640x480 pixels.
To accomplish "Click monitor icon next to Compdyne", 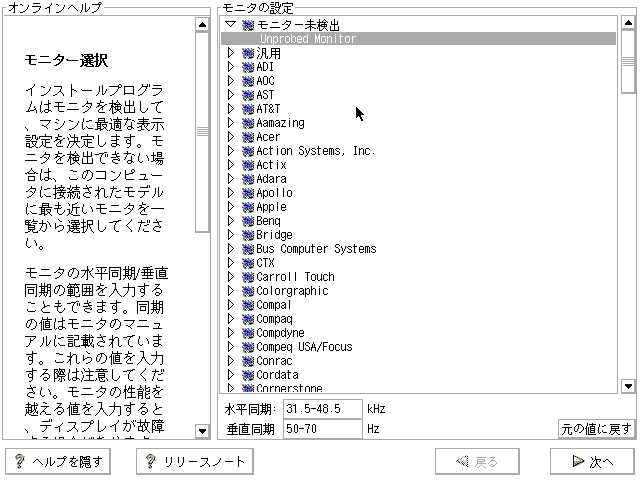I will click(x=248, y=333).
